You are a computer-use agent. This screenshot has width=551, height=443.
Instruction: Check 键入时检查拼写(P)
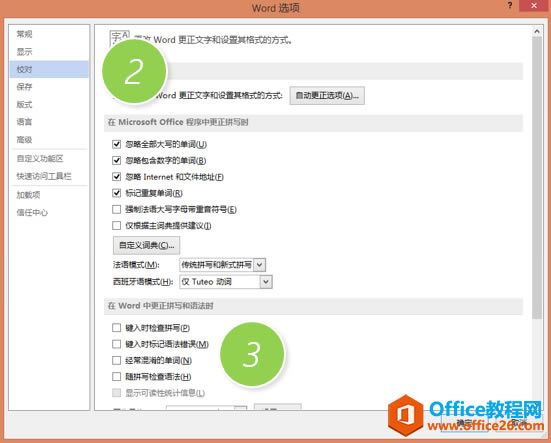(117, 328)
